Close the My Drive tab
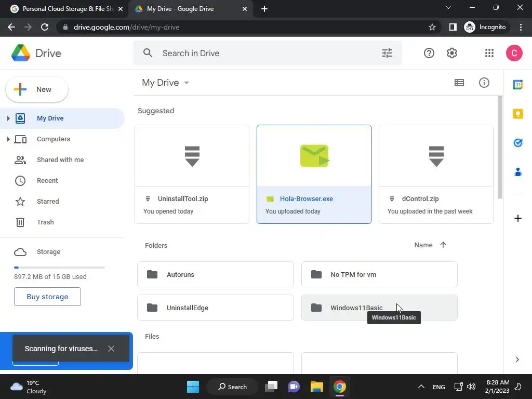 pos(244,9)
